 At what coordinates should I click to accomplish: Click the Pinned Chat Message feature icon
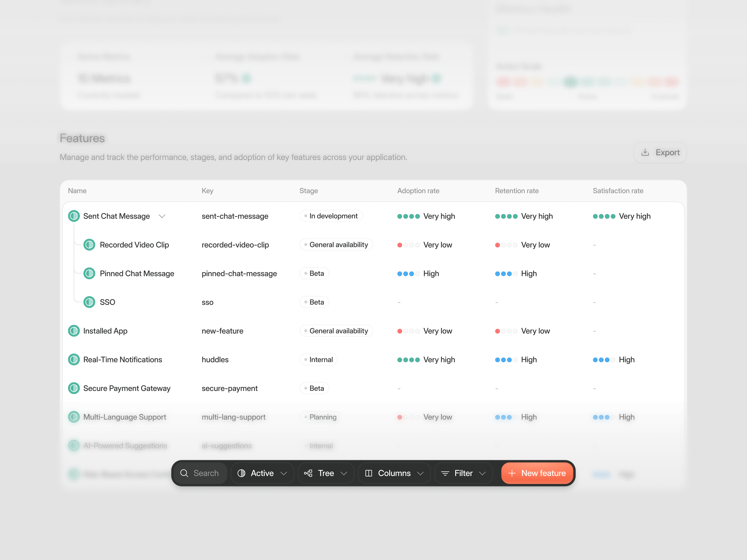click(x=89, y=273)
